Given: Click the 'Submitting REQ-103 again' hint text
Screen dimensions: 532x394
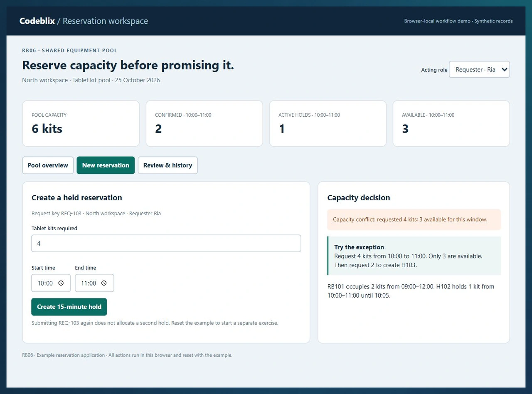Looking at the screenshot, I should click(155, 323).
